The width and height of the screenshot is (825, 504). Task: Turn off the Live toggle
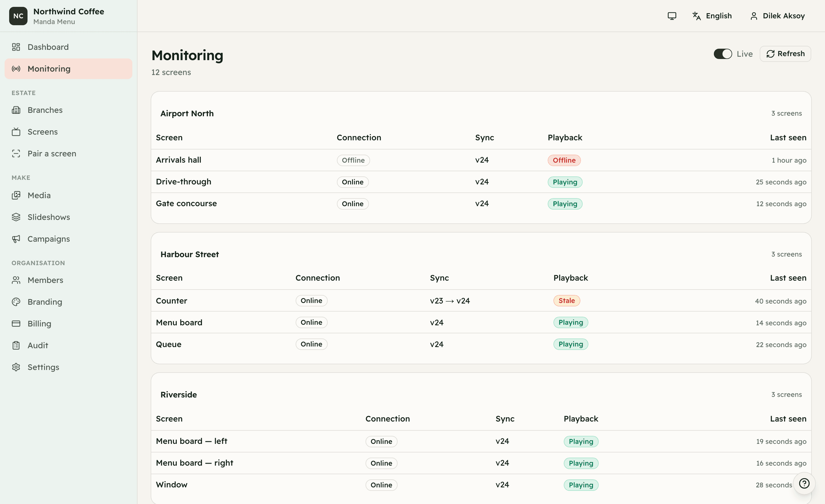722,54
